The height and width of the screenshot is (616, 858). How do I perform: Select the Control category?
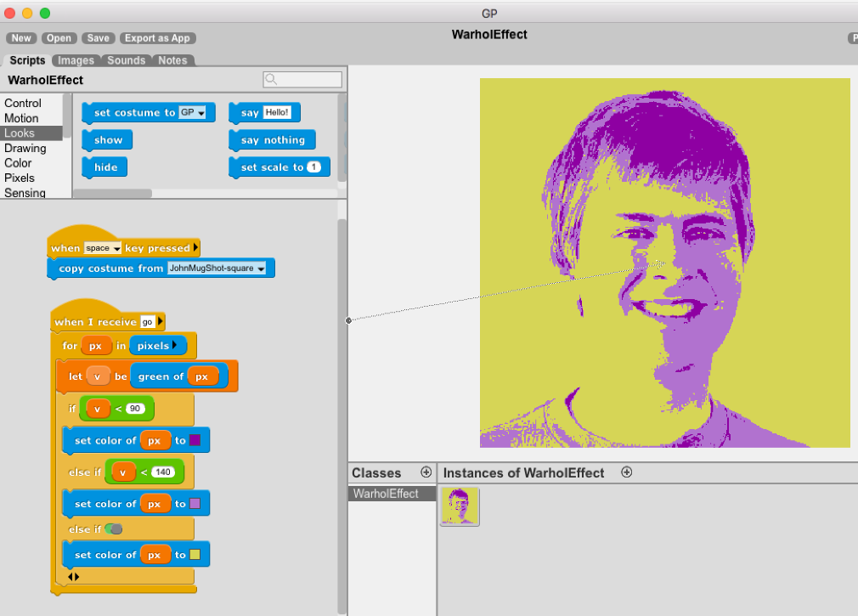click(23, 103)
